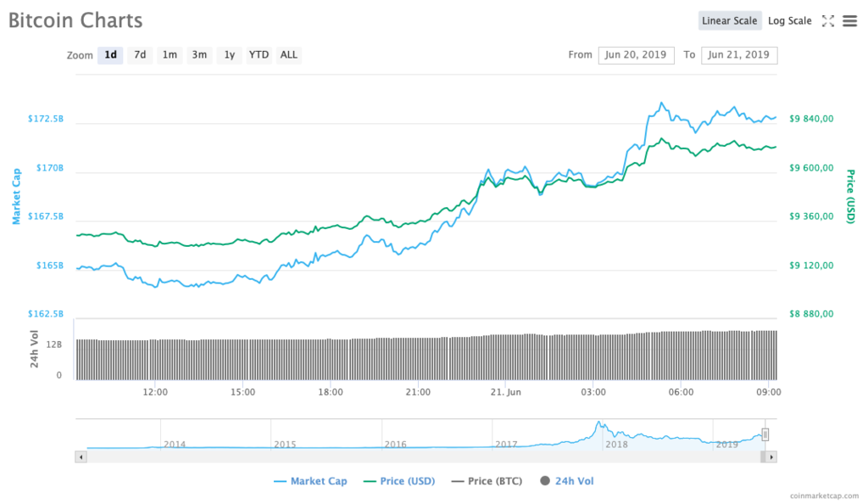The width and height of the screenshot is (868, 504).
Task: Toggle Price (BTC) series in legend
Action: (x=487, y=481)
